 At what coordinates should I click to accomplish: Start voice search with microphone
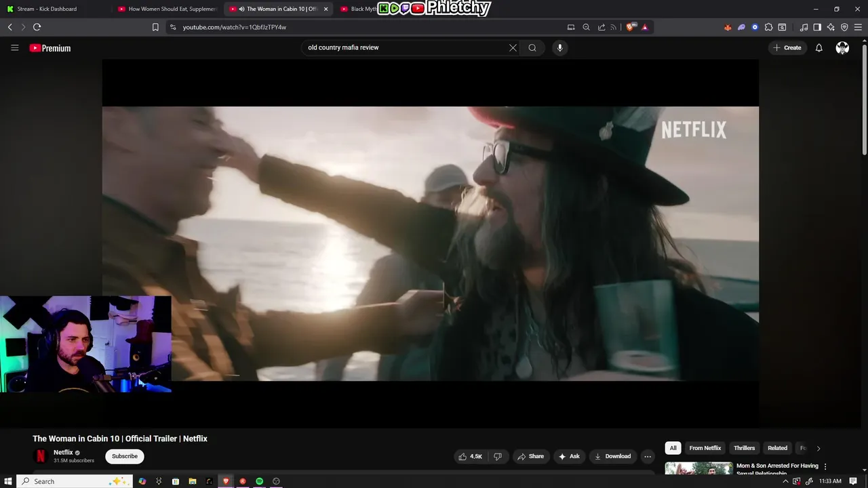(x=559, y=47)
